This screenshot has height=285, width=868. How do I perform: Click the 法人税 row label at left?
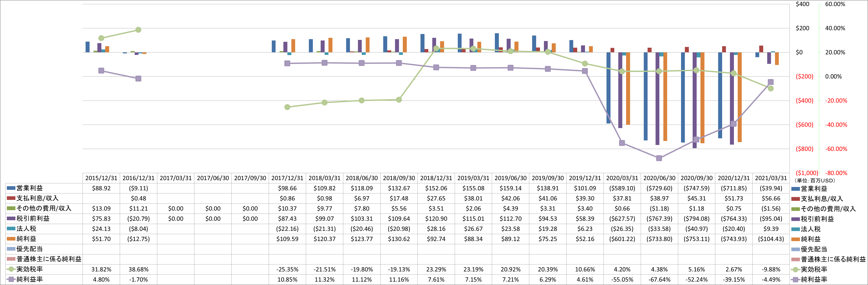[x=26, y=228]
